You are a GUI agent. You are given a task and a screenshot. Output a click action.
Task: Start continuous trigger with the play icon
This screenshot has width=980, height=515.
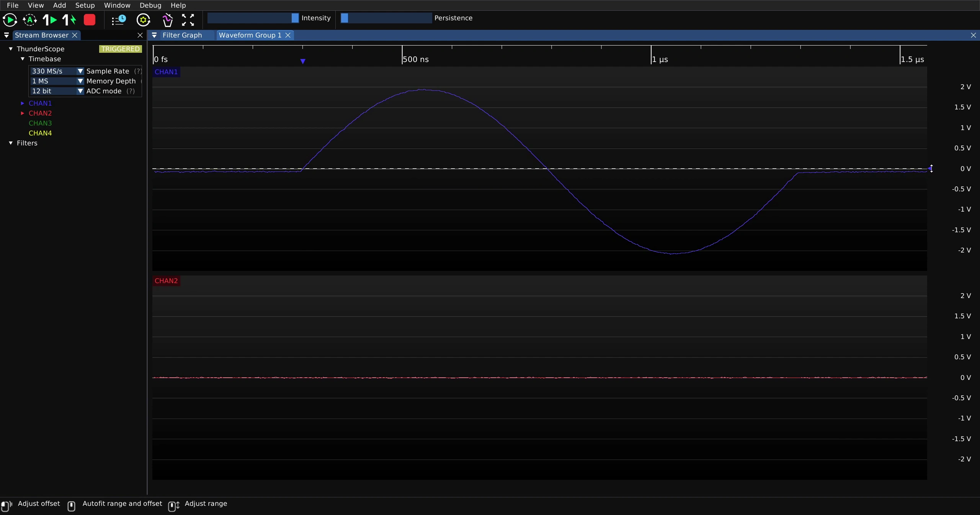[x=10, y=20]
